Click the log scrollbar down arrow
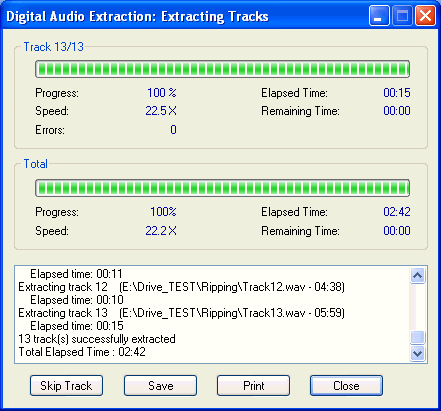This screenshot has width=441, height=411. (417, 353)
